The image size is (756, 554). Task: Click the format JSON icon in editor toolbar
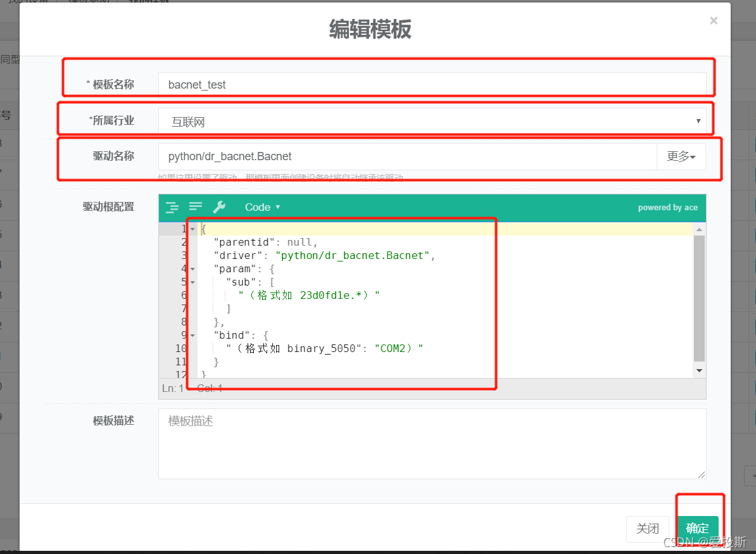click(x=172, y=207)
